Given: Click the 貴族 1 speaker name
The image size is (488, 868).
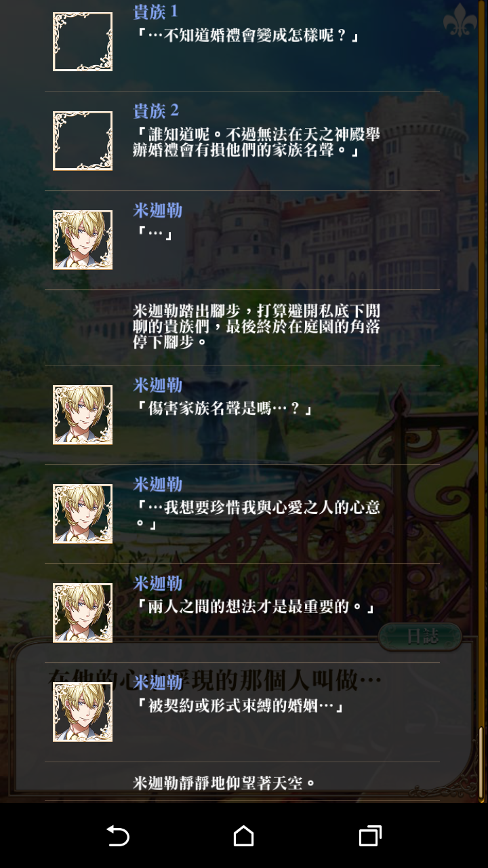Looking at the screenshot, I should [156, 12].
